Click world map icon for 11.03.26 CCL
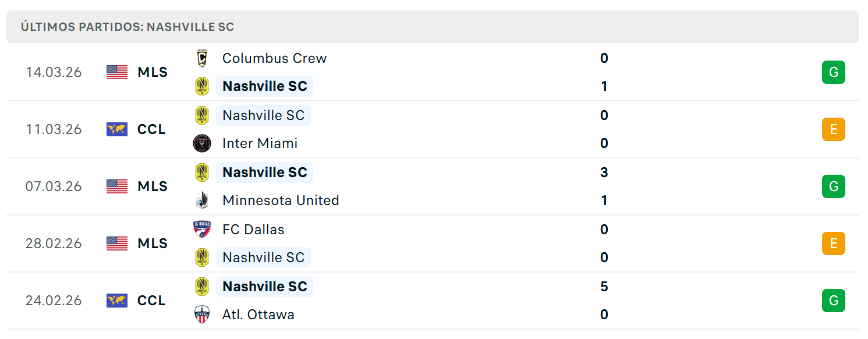 point(117,129)
